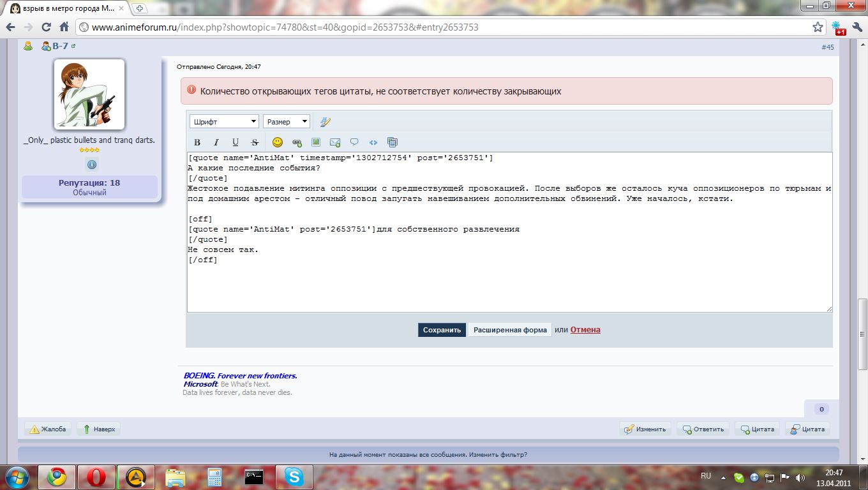Bookmark the page with star icon
The image size is (868, 490).
coord(818,27)
